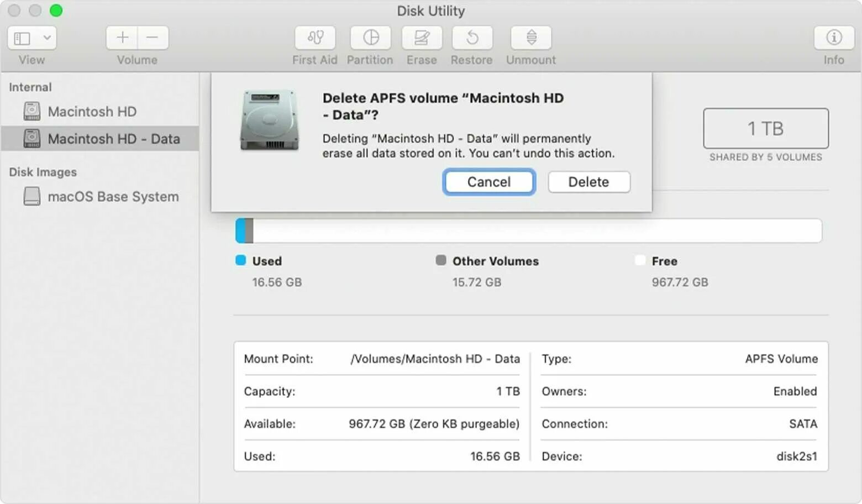The height and width of the screenshot is (504, 862).
Task: Click the APFS Volume type value
Action: point(781,359)
